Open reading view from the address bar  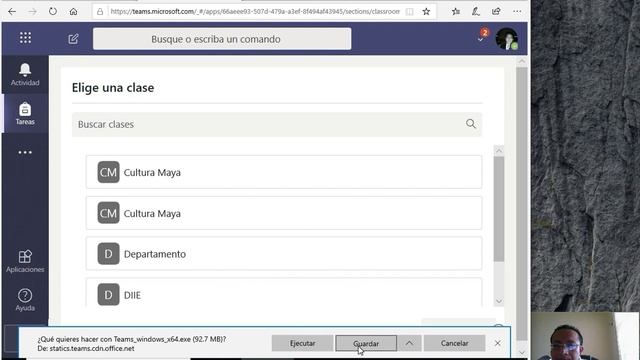point(409,12)
